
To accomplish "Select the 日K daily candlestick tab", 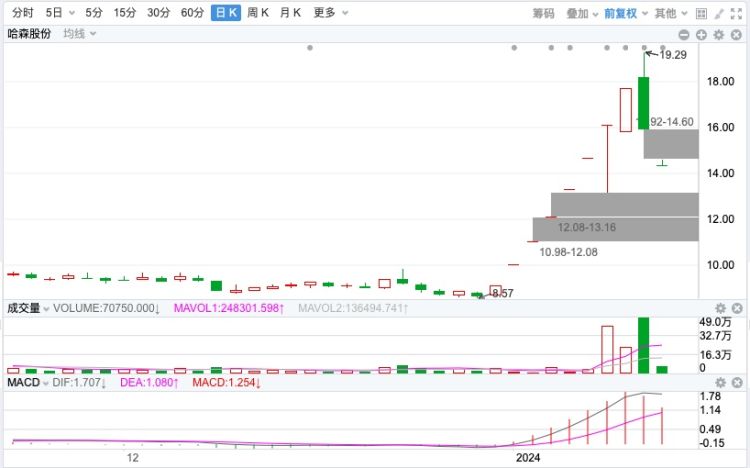I will (x=226, y=13).
